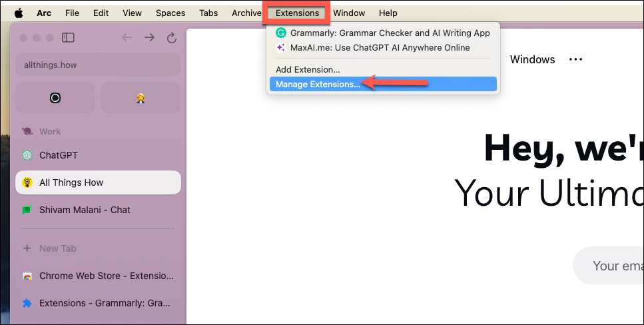Click the Your email input field
Screen dimensions: 644x325
608,266
